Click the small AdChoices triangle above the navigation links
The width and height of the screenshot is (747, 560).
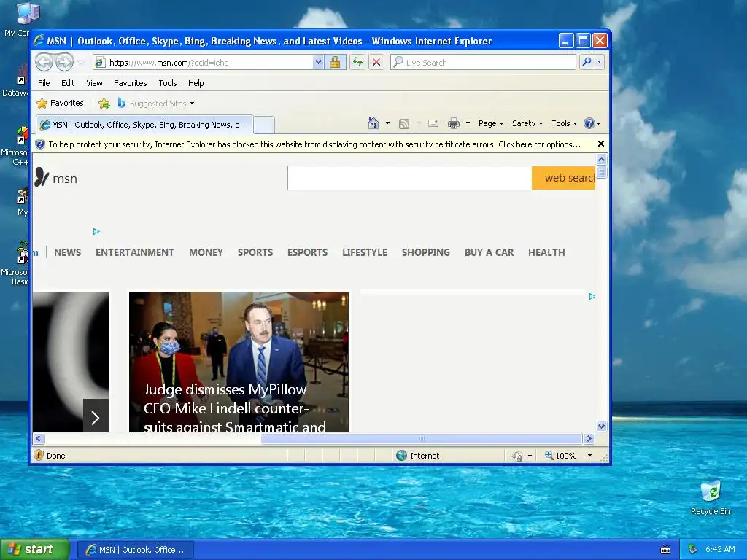tap(96, 231)
